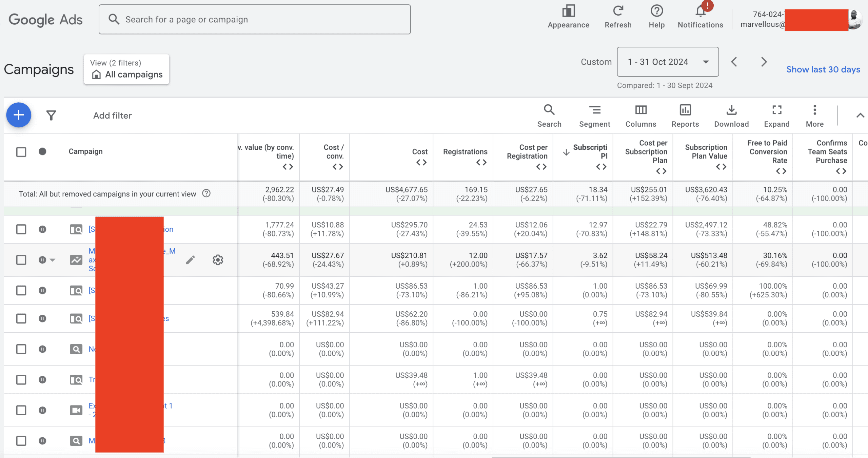Click the cell value US$2,497.12

[x=706, y=225]
